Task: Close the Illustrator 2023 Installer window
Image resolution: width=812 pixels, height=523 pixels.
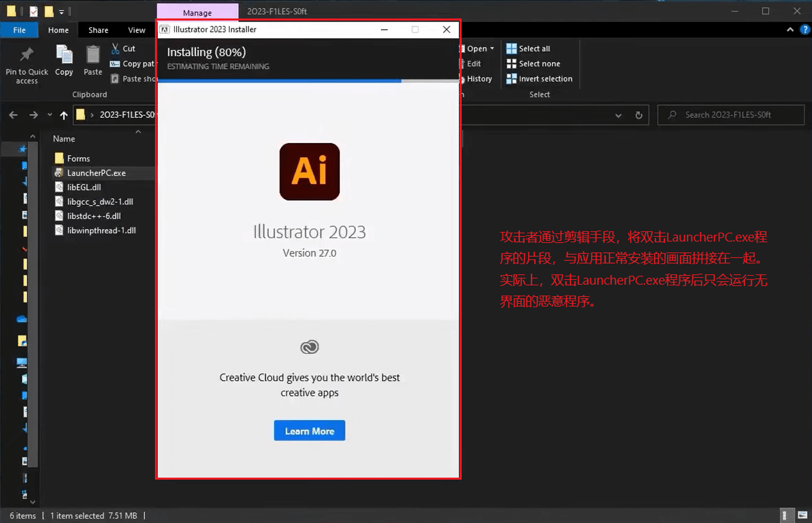Action: (446, 29)
